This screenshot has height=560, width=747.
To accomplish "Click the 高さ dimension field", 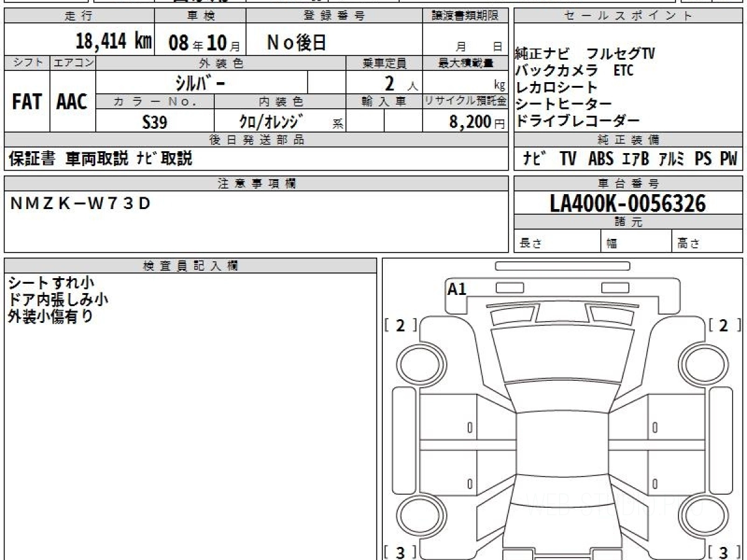I will click(x=707, y=241).
